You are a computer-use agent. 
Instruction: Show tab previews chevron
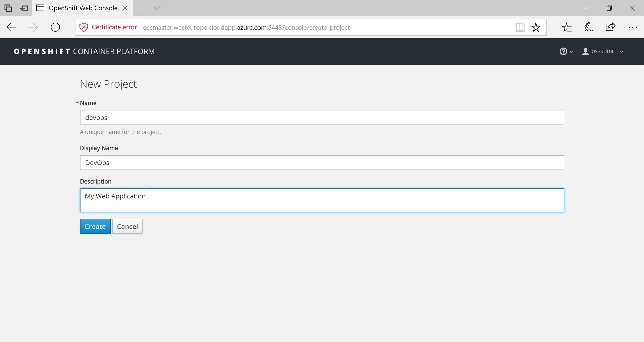click(157, 8)
